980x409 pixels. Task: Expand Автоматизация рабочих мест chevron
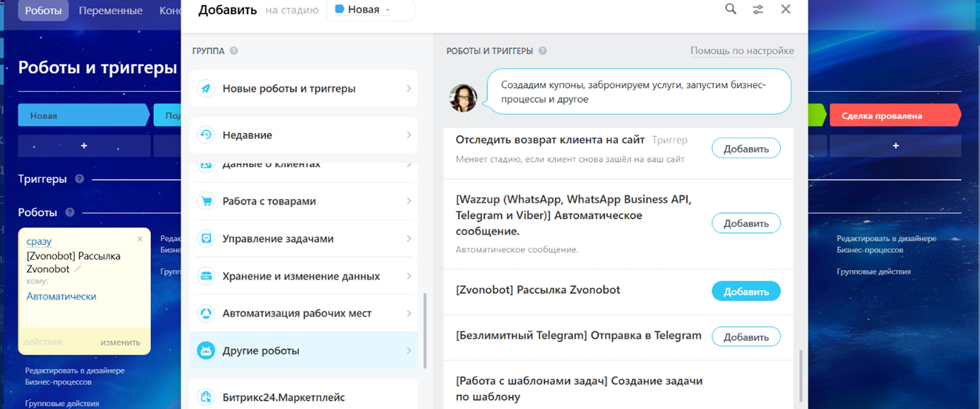(409, 313)
